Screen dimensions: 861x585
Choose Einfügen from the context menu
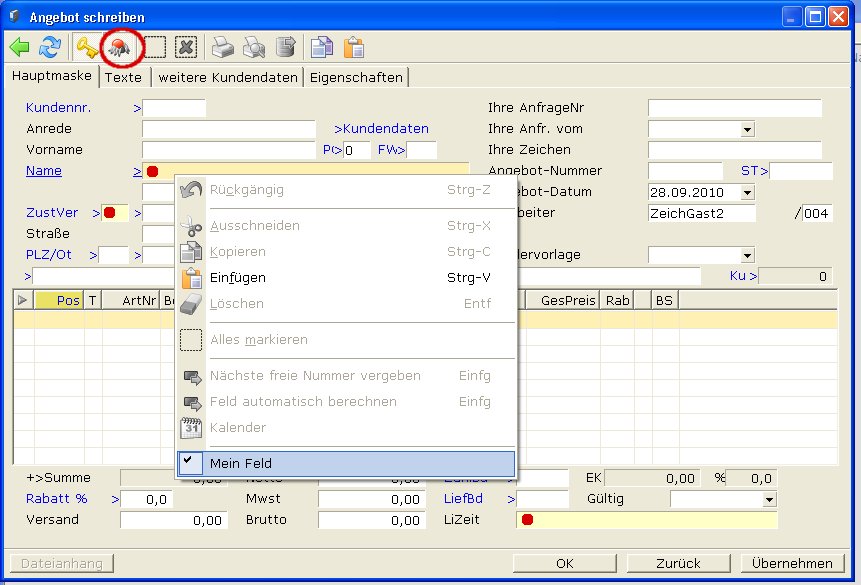[x=238, y=278]
